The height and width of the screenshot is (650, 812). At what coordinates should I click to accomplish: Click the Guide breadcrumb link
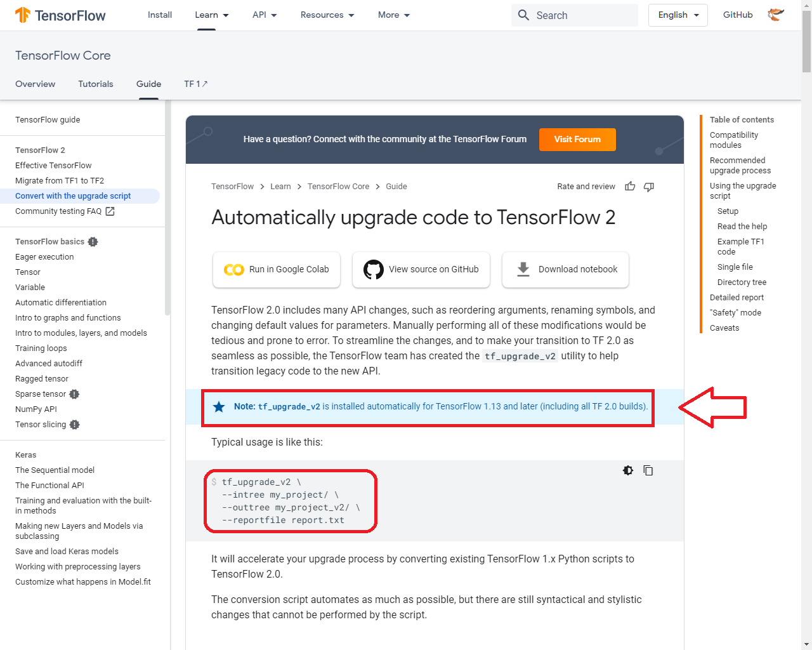396,187
